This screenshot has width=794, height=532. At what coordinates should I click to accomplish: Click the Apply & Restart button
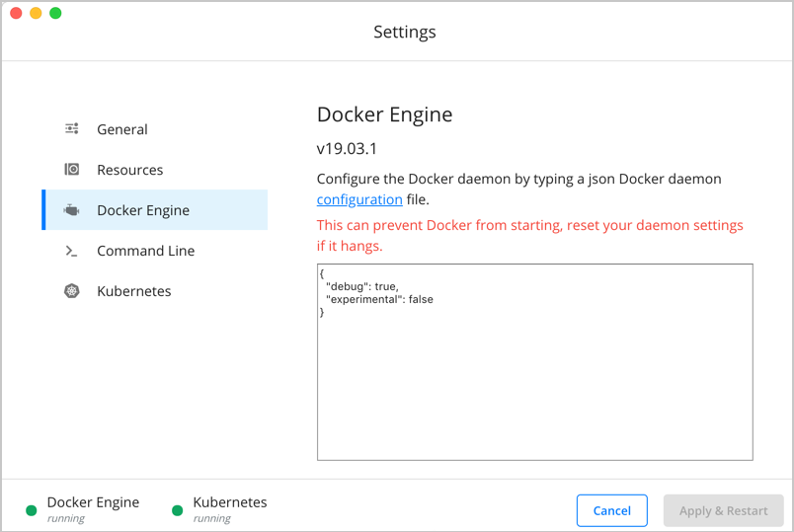pyautogui.click(x=723, y=510)
